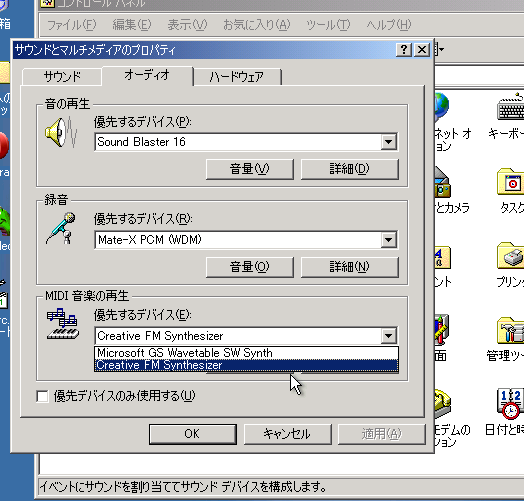Open the printers folder icon in Control Panel
Screen dimensions: 524x501
pyautogui.click(x=511, y=256)
